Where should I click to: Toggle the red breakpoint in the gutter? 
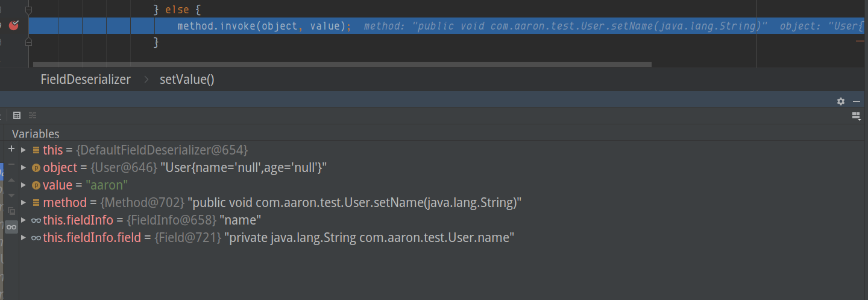[13, 25]
